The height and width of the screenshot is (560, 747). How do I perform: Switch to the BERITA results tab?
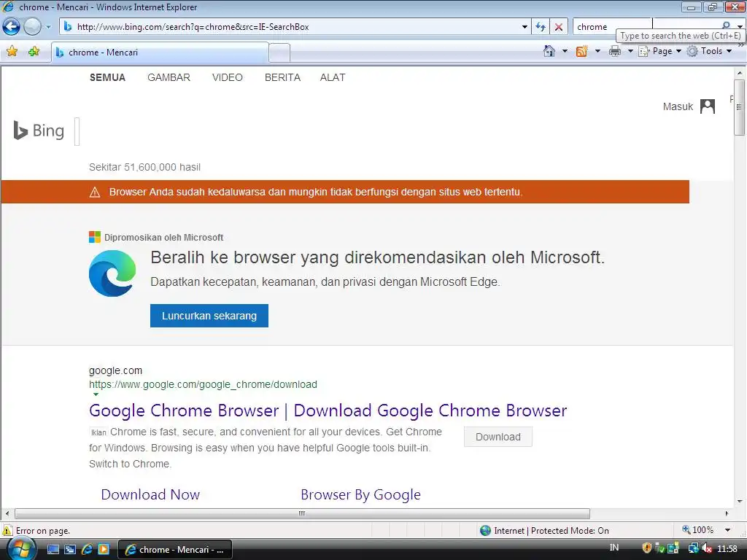[282, 77]
